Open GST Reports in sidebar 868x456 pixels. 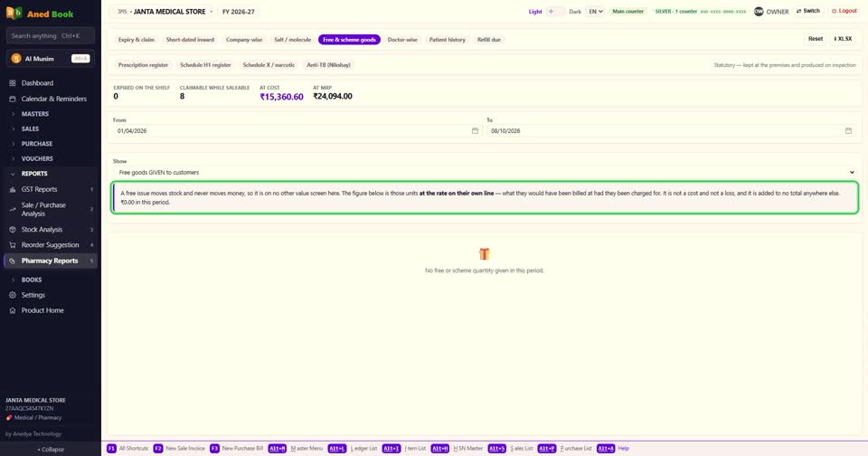coord(51,189)
